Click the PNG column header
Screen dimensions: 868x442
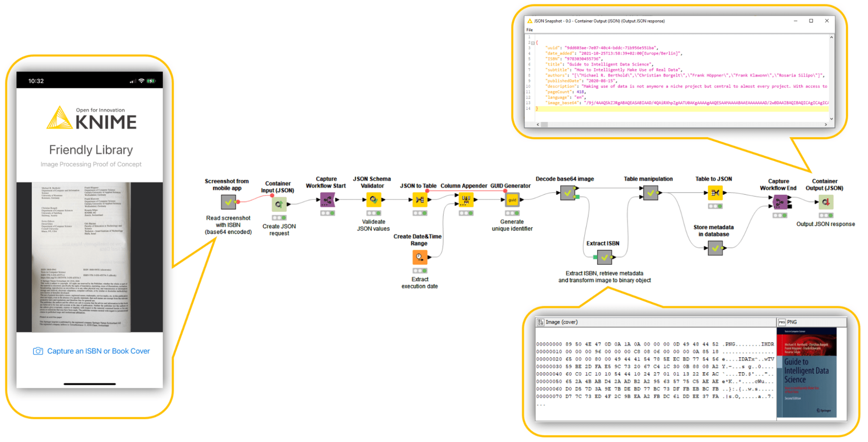tap(812, 322)
